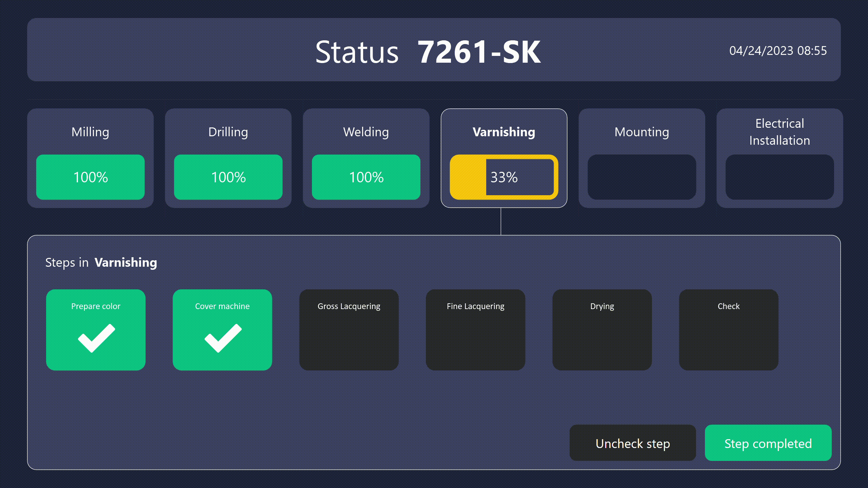Click the checkmark icon in Prepare color

point(97,338)
